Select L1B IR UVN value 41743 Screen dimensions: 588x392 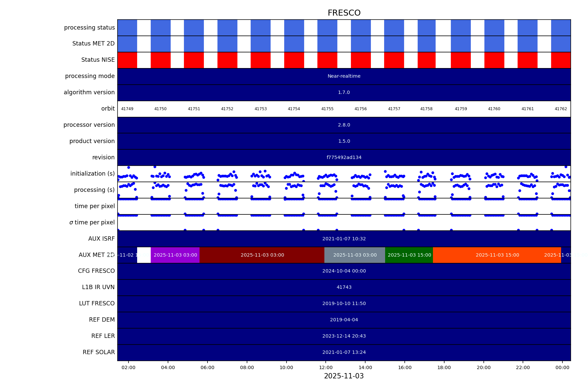pos(344,287)
